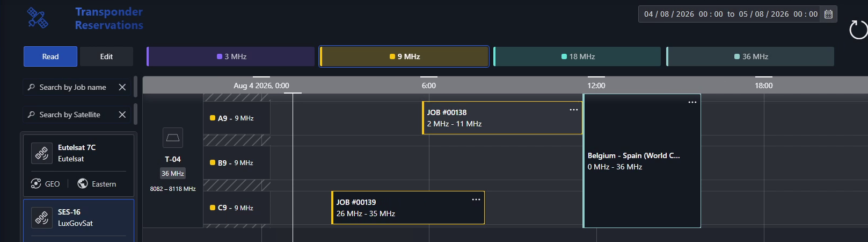
Task: Select the 9 MHz bandwidth tab
Action: click(404, 56)
